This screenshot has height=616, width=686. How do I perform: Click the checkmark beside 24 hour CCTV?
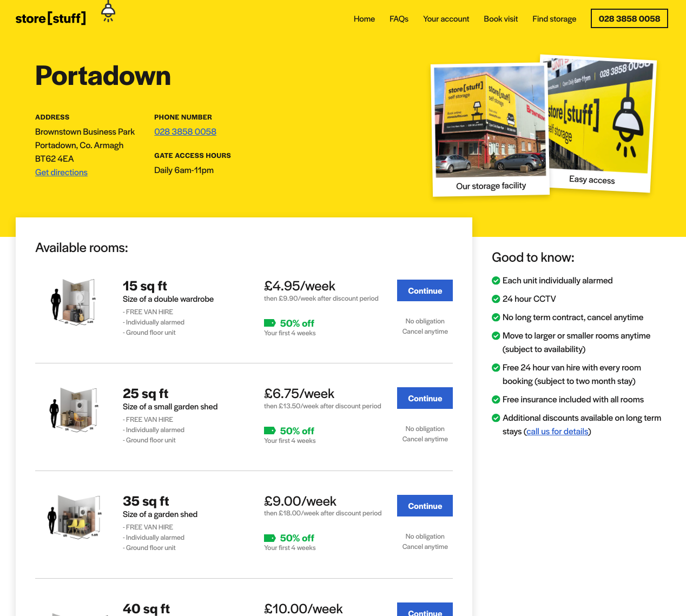[x=495, y=299]
